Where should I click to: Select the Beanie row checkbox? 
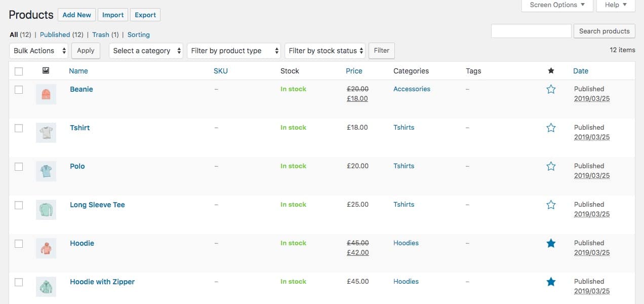point(19,90)
